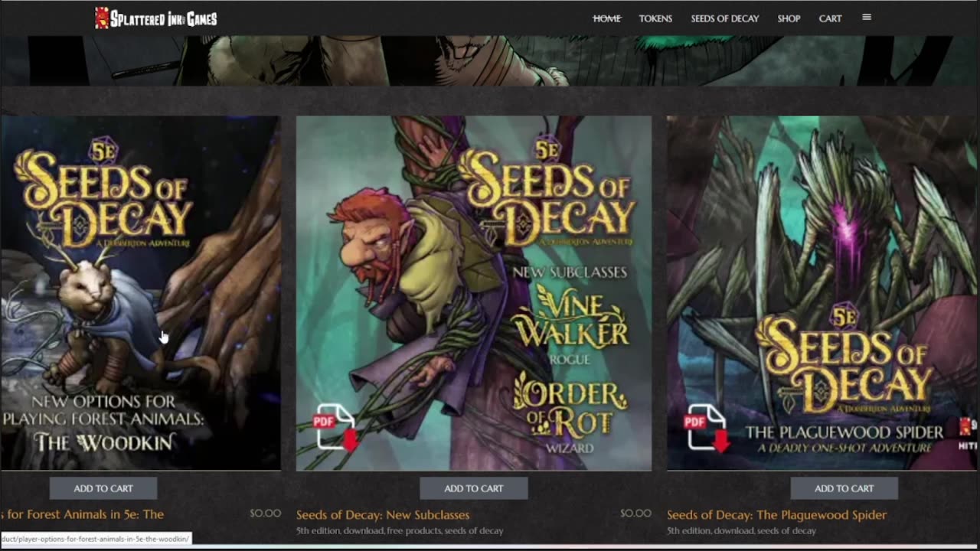This screenshot has width=980, height=551.
Task: Open Vine Walker and Order of Rot cover
Action: click(x=474, y=293)
